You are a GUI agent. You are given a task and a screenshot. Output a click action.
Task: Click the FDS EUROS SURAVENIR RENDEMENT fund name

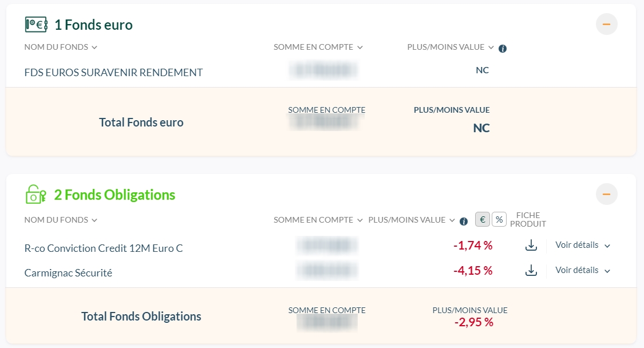coord(113,73)
